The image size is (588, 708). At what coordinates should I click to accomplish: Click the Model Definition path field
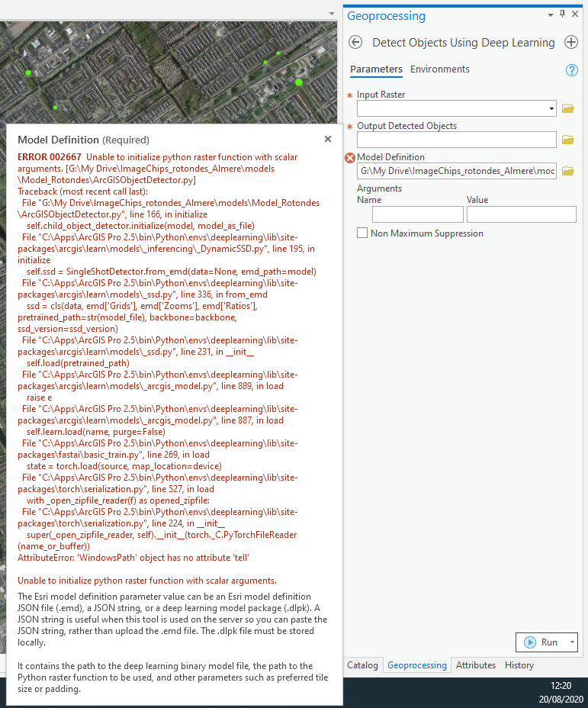coord(457,171)
